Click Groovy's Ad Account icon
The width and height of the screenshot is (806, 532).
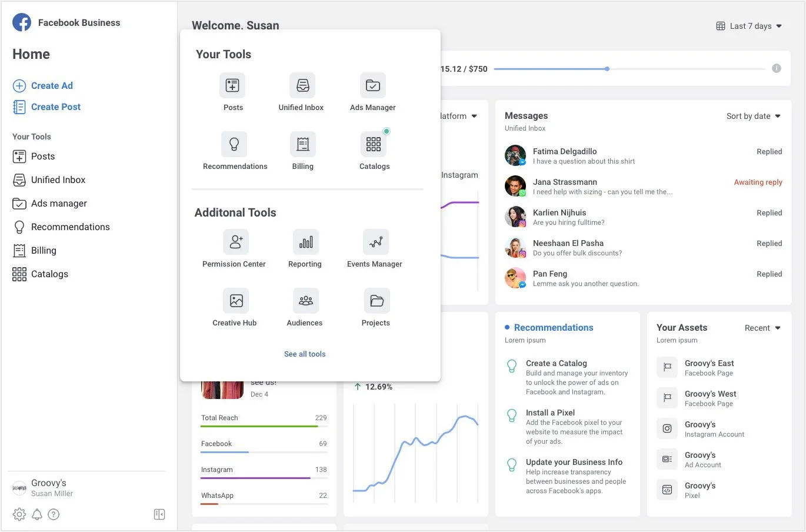coord(667,459)
